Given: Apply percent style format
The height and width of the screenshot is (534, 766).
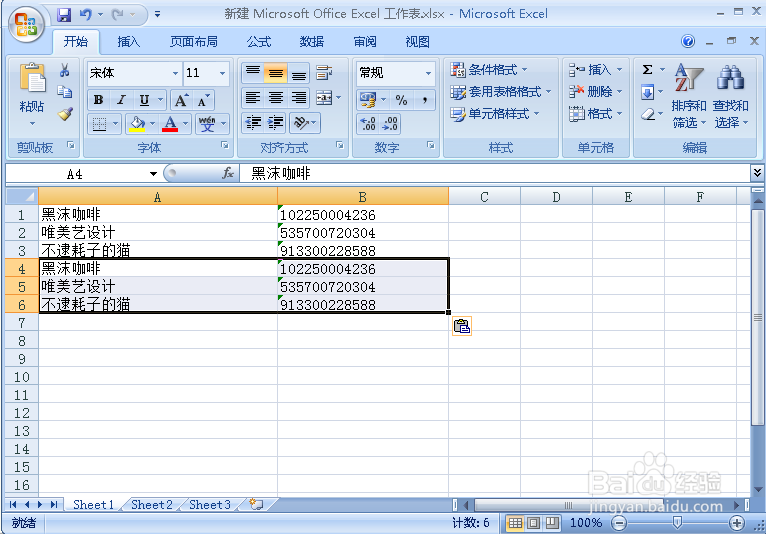Looking at the screenshot, I should 401,100.
